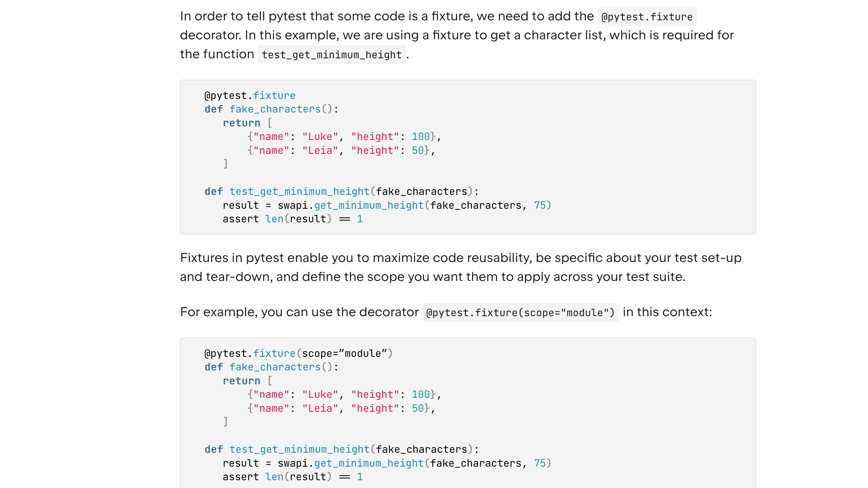Click the height value 50 in second code block
The image size is (868, 488).
coord(418,408)
